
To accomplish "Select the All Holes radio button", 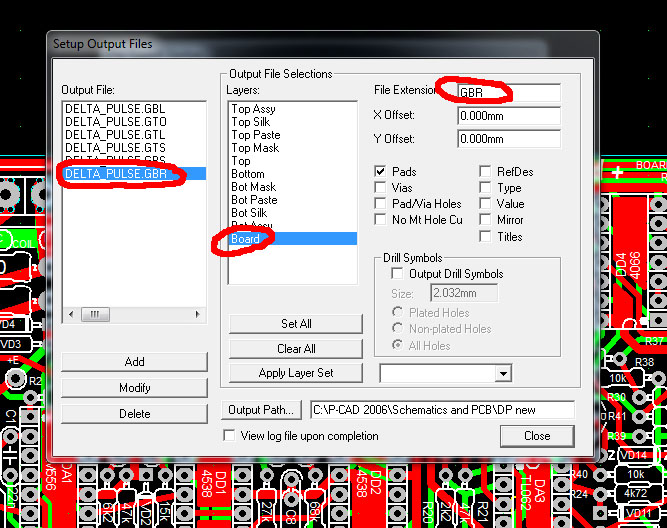I will [x=397, y=345].
